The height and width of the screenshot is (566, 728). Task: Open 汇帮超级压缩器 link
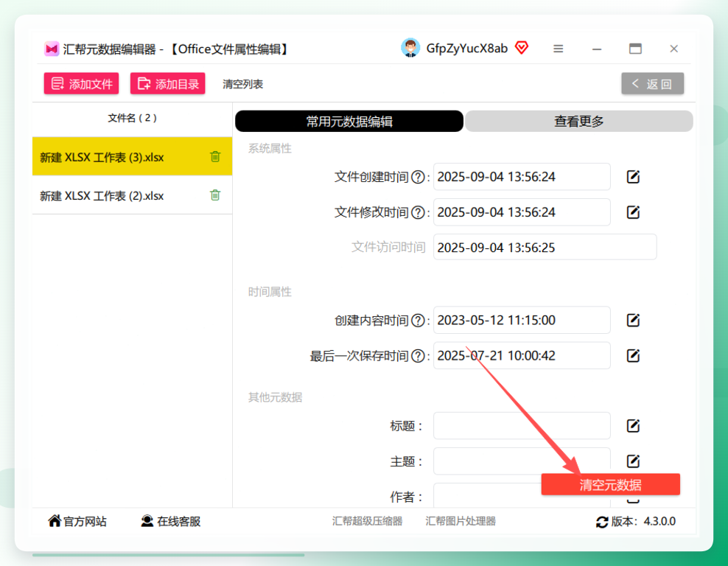click(x=367, y=522)
